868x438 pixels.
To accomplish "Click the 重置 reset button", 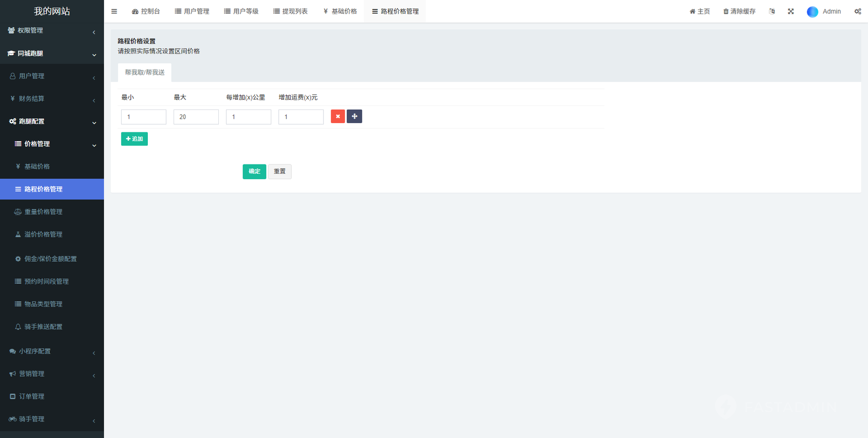I will [280, 171].
